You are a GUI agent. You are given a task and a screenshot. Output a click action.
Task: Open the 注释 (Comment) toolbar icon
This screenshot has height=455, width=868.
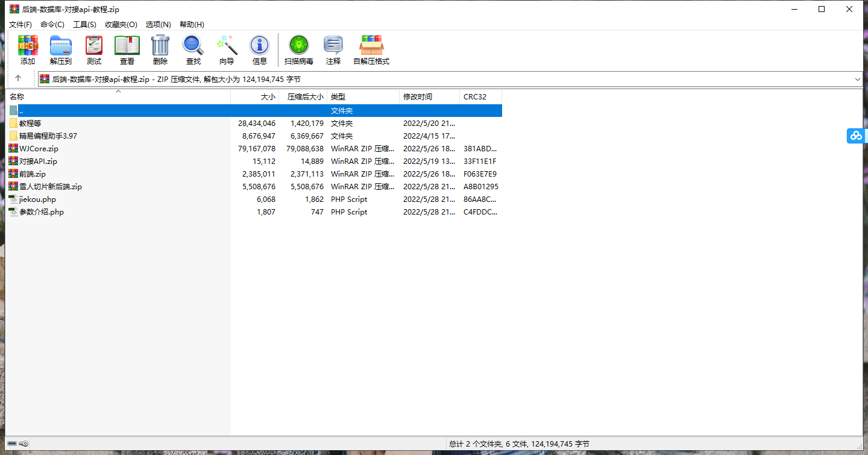point(333,49)
